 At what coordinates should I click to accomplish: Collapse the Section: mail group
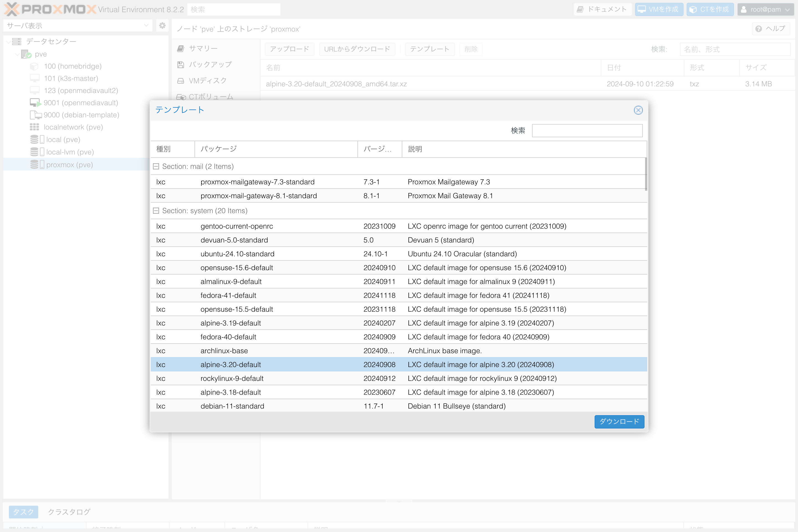[157, 166]
